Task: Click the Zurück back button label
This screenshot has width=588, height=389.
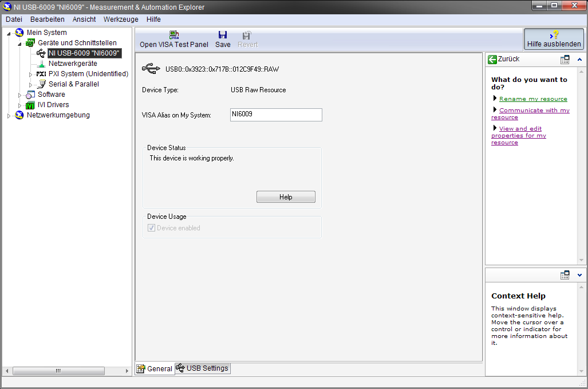Action: [508, 59]
